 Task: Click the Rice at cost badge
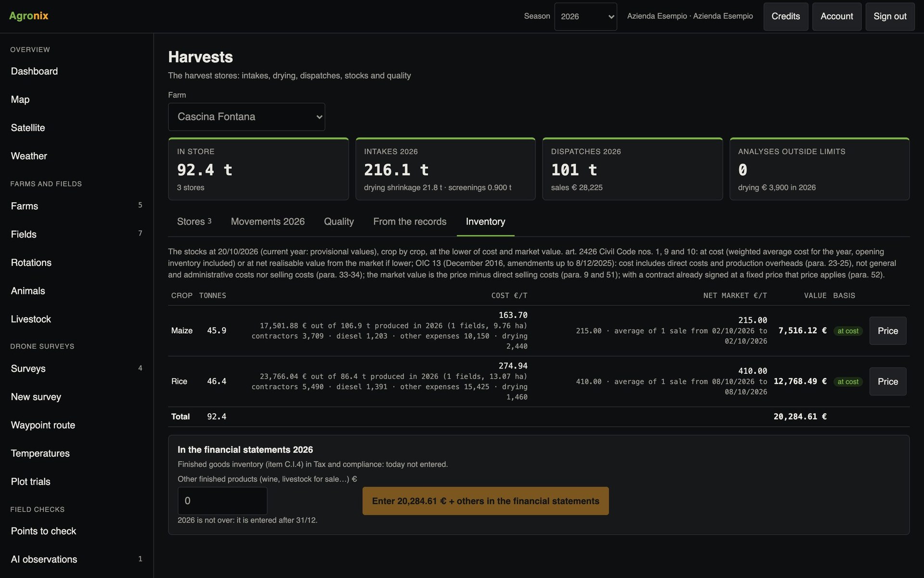coord(848,381)
